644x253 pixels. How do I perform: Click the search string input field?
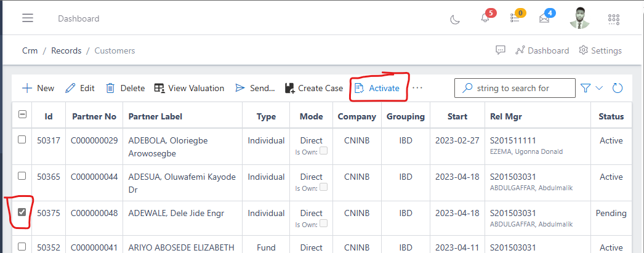coord(515,88)
